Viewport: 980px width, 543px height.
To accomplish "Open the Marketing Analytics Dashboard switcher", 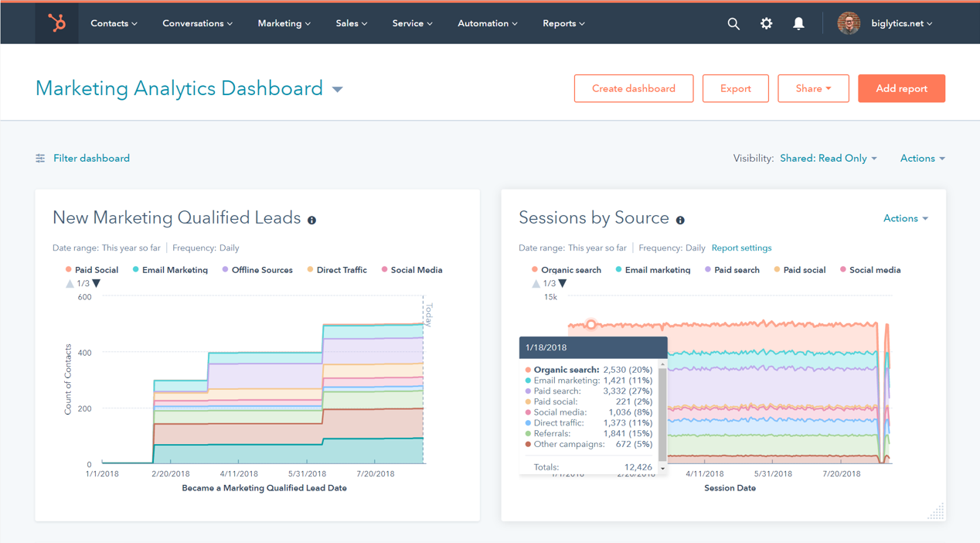I will pyautogui.click(x=337, y=88).
